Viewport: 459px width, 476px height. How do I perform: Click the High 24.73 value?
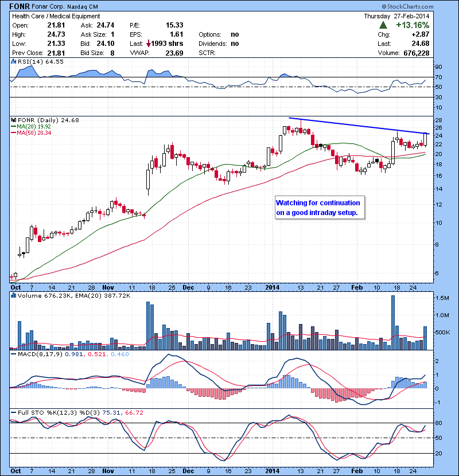click(56, 34)
